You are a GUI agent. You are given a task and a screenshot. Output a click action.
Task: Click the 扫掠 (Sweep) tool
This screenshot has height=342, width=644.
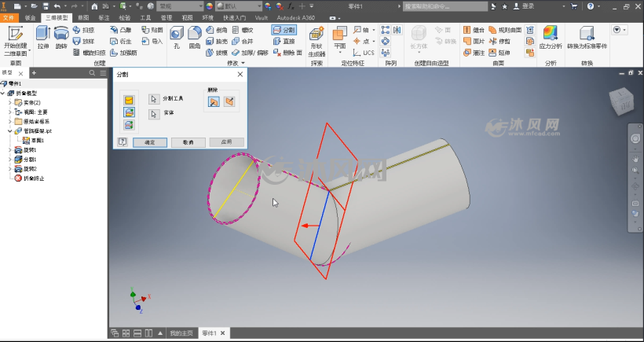[x=83, y=30]
